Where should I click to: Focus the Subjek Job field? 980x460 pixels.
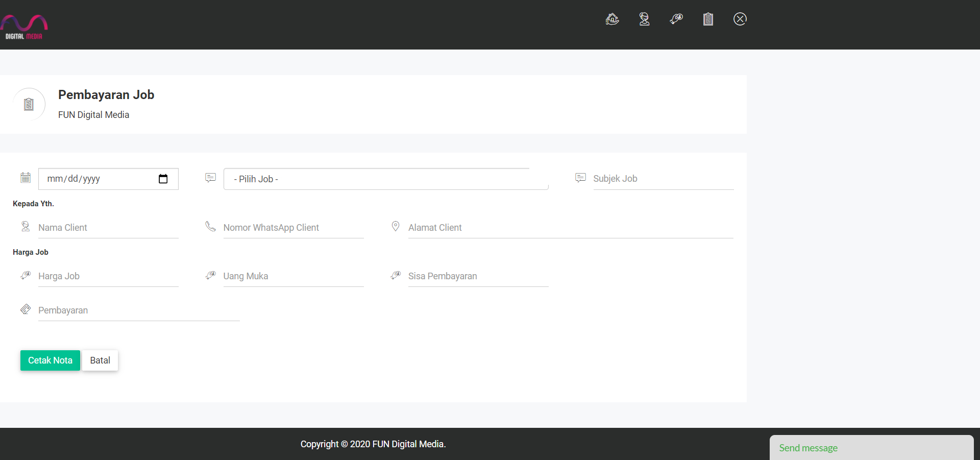pos(663,179)
